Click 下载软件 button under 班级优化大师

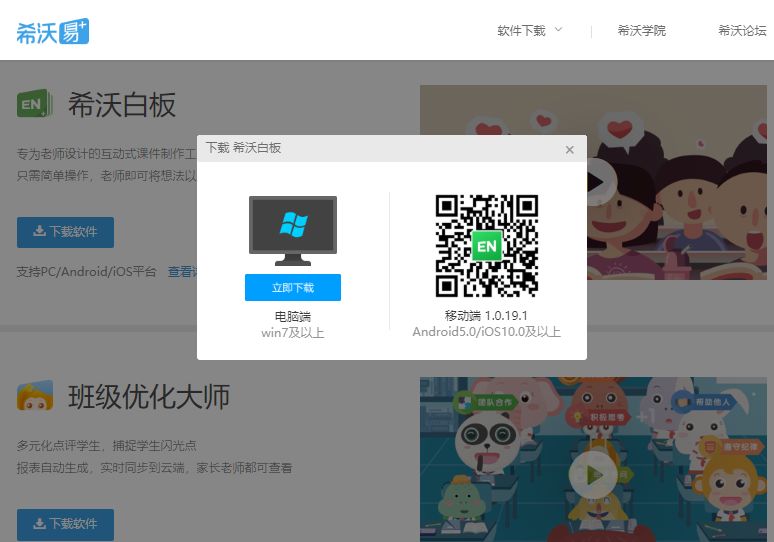65,524
